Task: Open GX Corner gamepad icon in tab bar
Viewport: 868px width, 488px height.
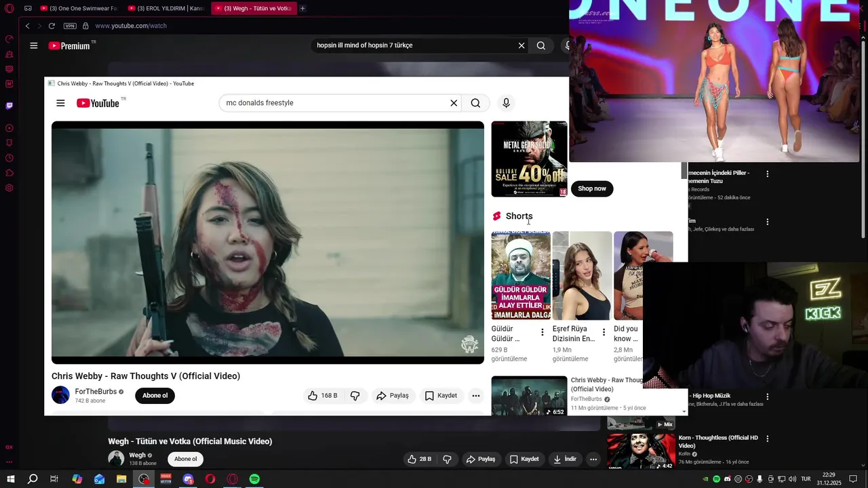Action: point(28,8)
